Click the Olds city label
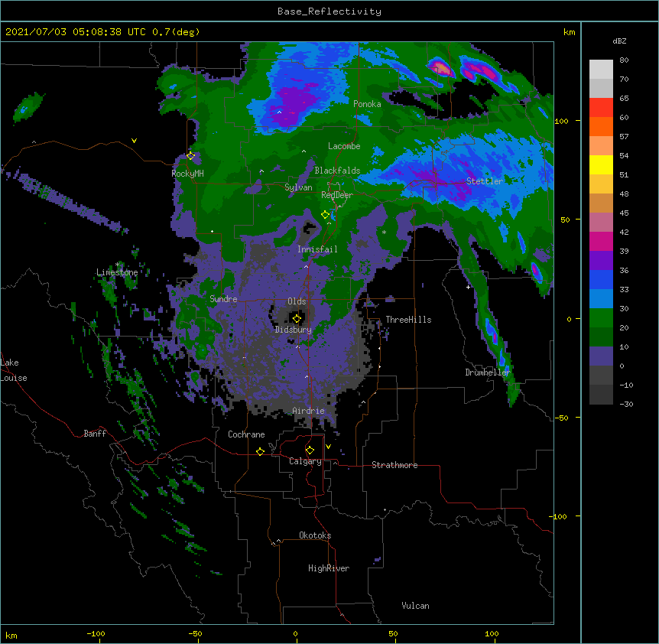Screen dimensions: 659x644 click(297, 301)
